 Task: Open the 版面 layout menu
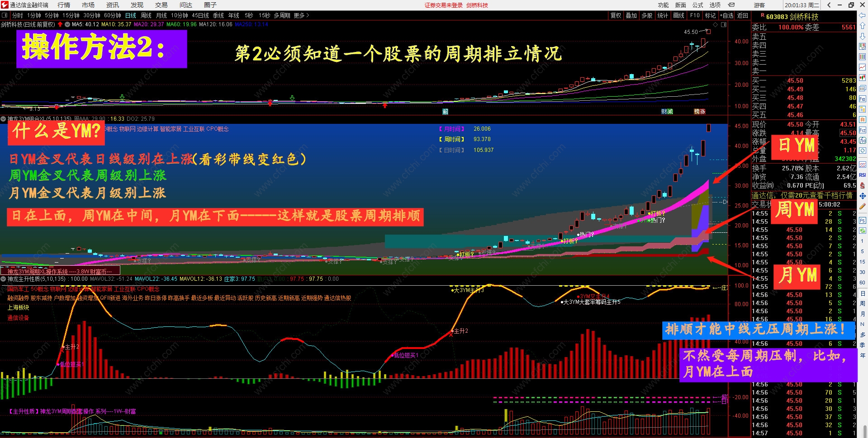click(x=681, y=5)
